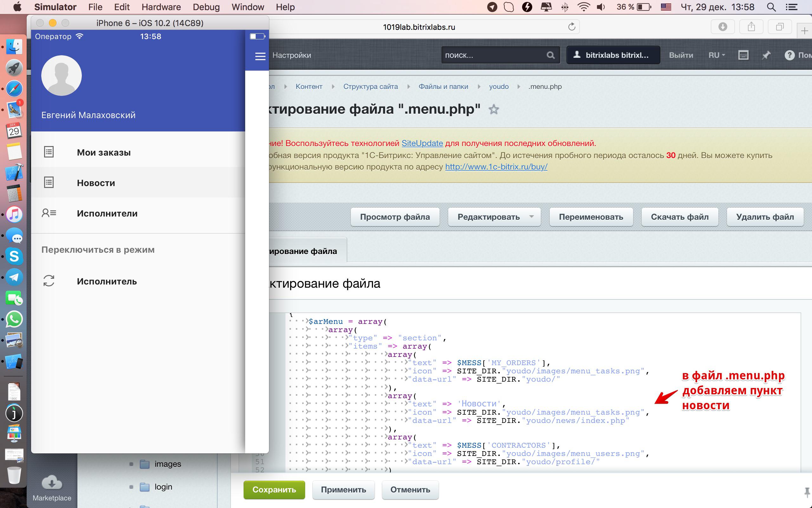Expand breadcrumb arrow after 'Структура сайта'
The image size is (812, 508).
[x=408, y=87]
